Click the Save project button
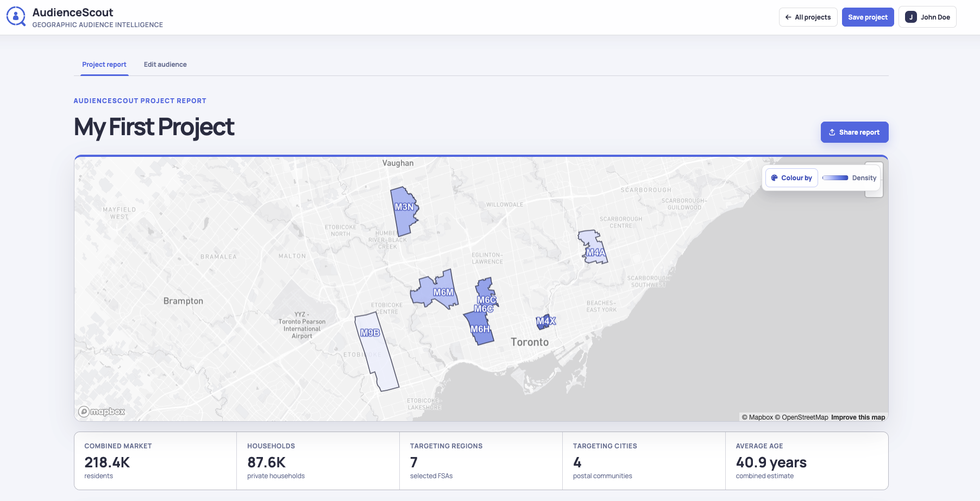The image size is (980, 501). (868, 17)
